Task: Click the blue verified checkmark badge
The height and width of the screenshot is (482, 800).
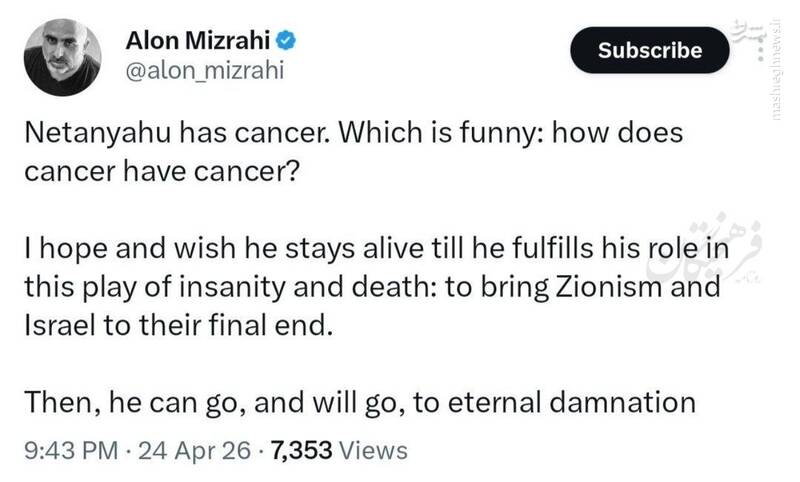Action: click(286, 40)
